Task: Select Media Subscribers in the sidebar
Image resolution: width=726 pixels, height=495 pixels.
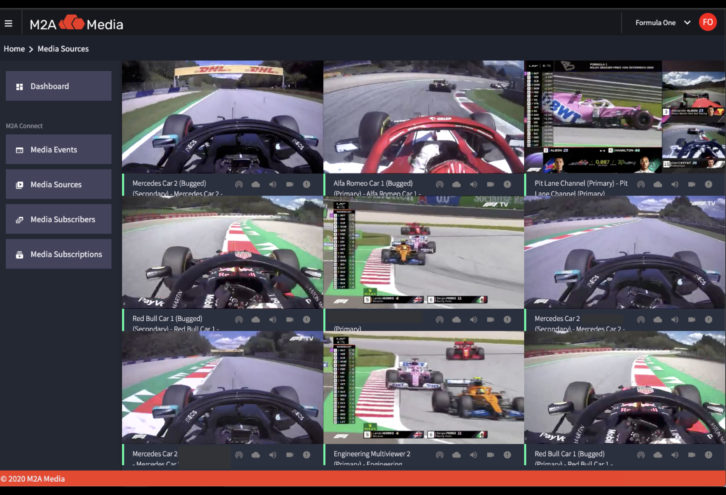Action: coord(58,219)
